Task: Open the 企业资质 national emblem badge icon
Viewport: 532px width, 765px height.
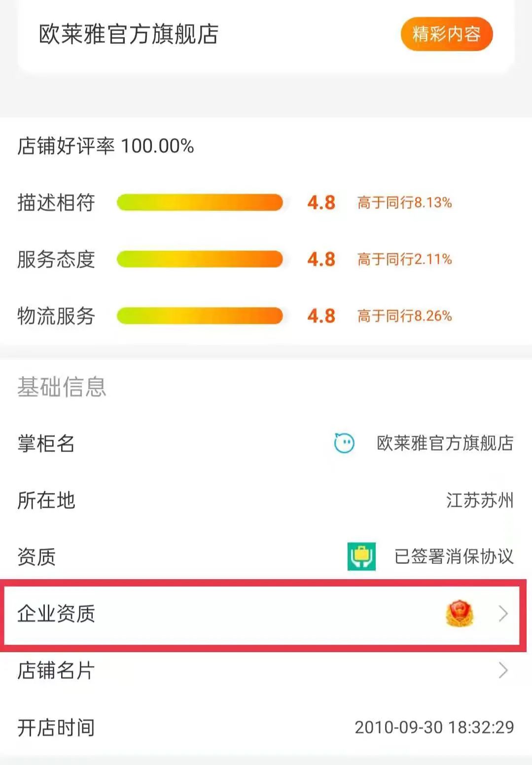Action: click(x=459, y=614)
